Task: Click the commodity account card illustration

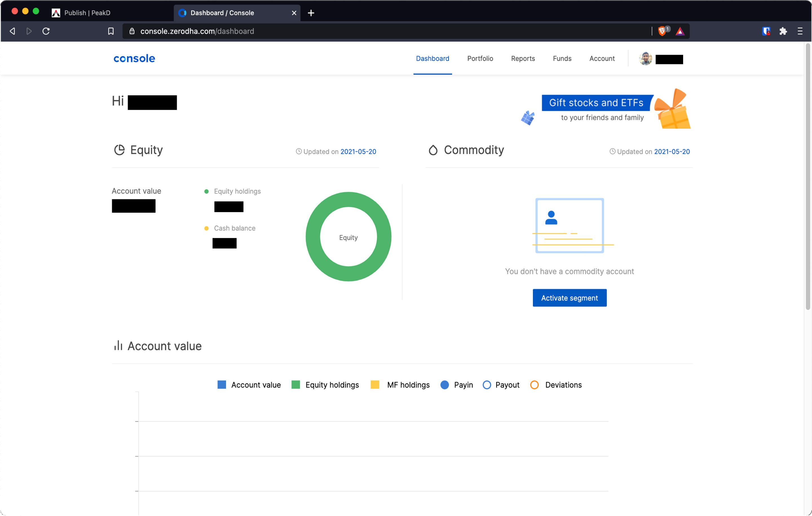Action: click(573, 225)
